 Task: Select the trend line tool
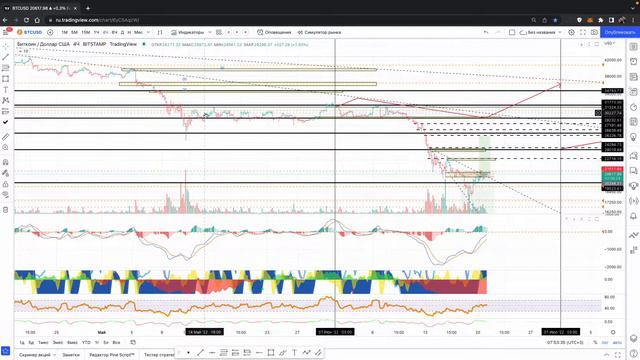click(x=6, y=57)
